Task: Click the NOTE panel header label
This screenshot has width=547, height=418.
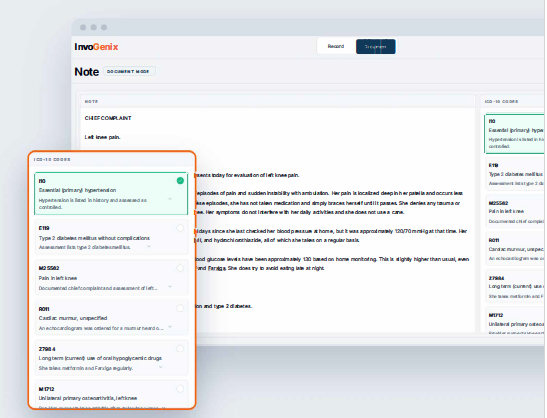Action: (x=91, y=102)
